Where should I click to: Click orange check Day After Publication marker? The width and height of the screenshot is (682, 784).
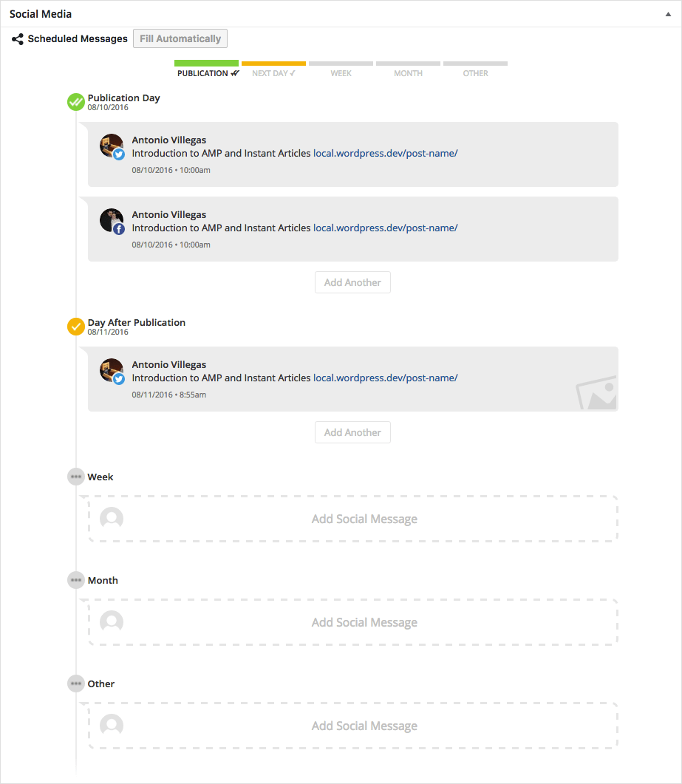point(76,327)
